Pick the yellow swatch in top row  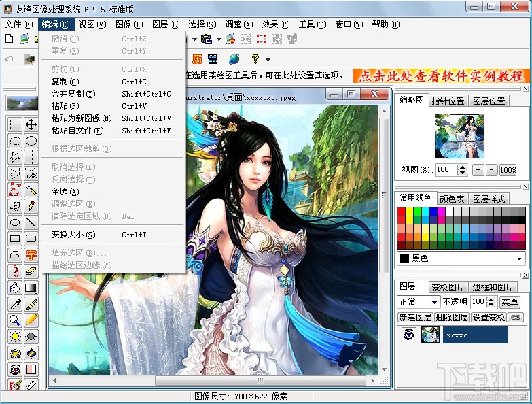point(410,212)
